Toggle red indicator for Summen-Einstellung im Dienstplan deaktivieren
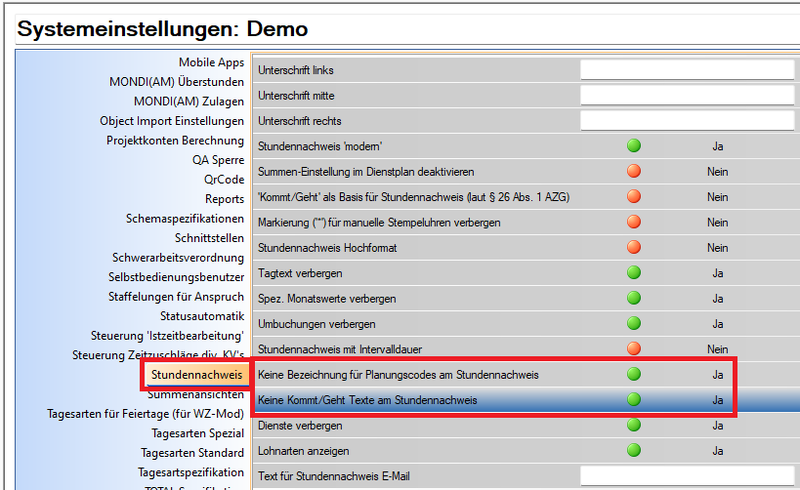This screenshot has height=490, width=800. tap(633, 172)
